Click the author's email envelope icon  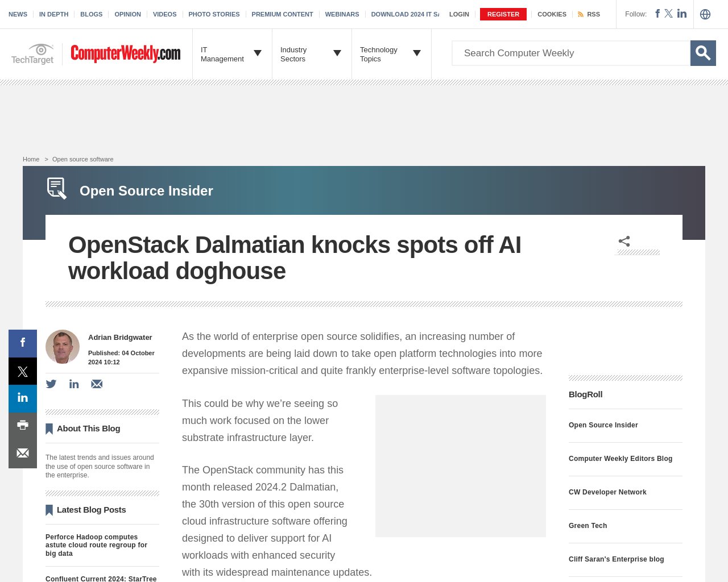(97, 384)
